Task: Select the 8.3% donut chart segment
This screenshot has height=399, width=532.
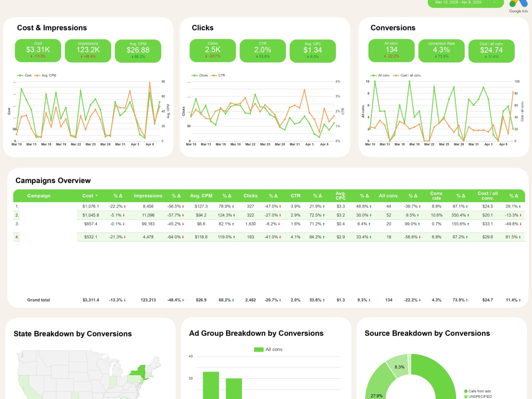Action: coord(399,366)
